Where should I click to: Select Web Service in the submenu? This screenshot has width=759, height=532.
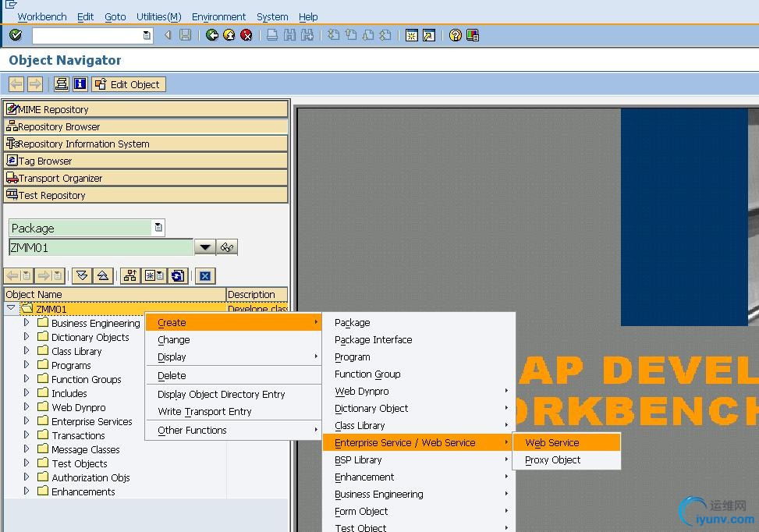coord(566,442)
